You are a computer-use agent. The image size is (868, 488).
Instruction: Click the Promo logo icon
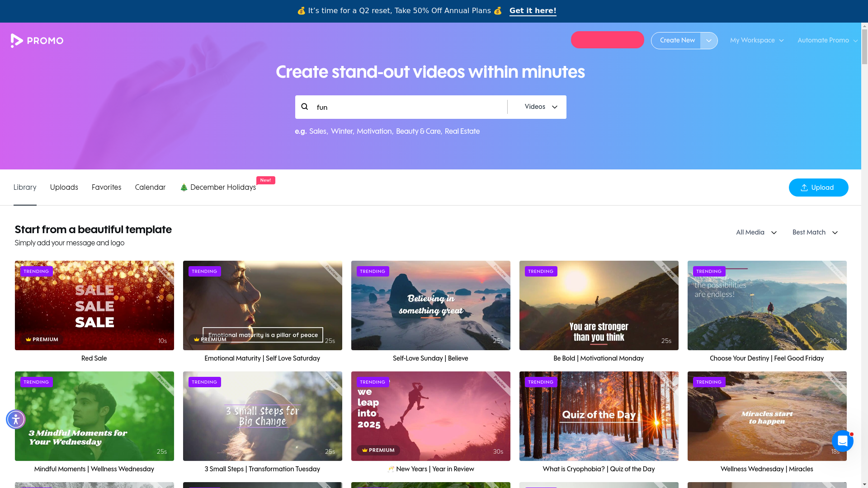17,41
